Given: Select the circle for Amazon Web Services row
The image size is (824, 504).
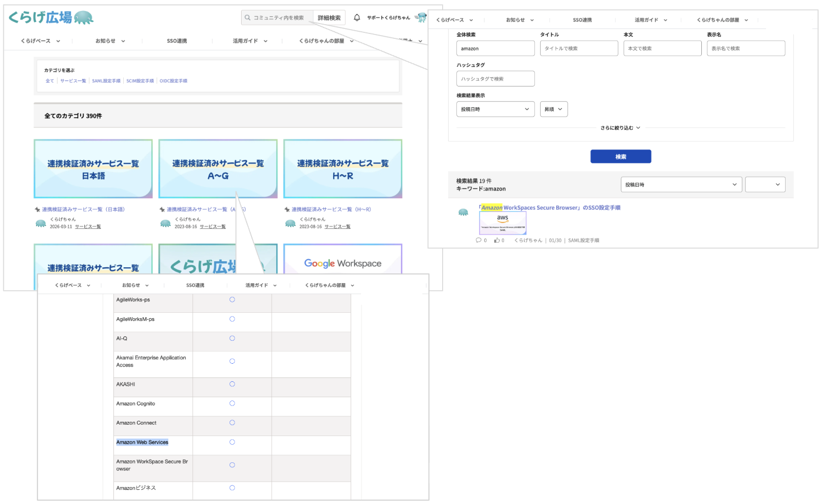Looking at the screenshot, I should (232, 442).
